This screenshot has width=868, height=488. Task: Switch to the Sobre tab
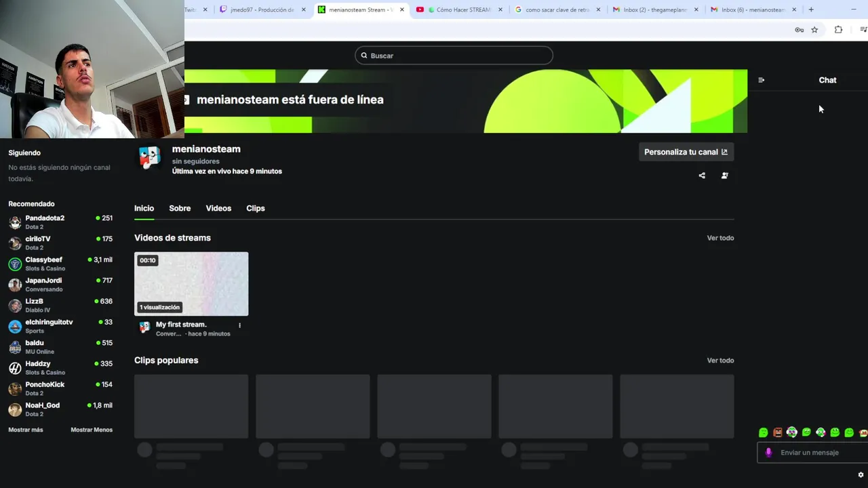[x=180, y=208]
